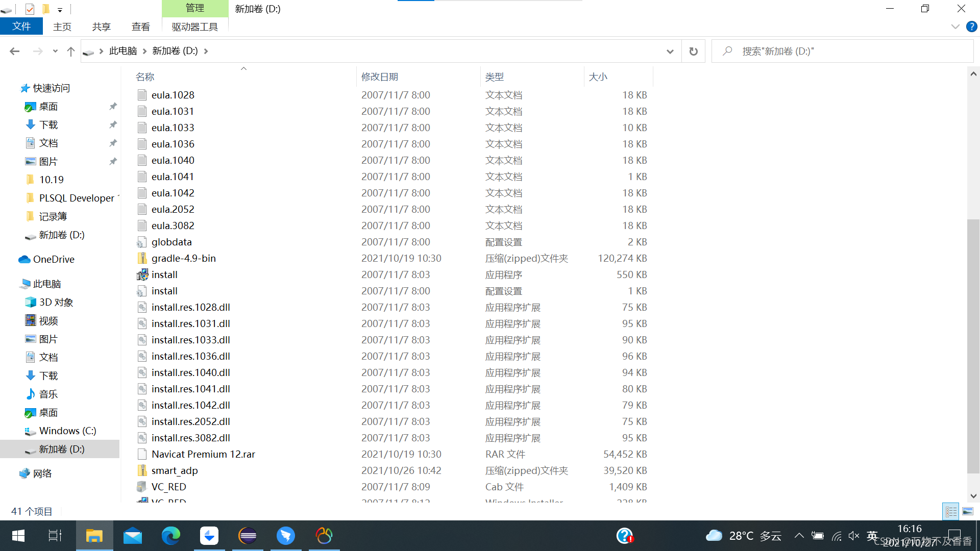Go up one folder level
The width and height of the screenshot is (980, 551).
point(71,51)
